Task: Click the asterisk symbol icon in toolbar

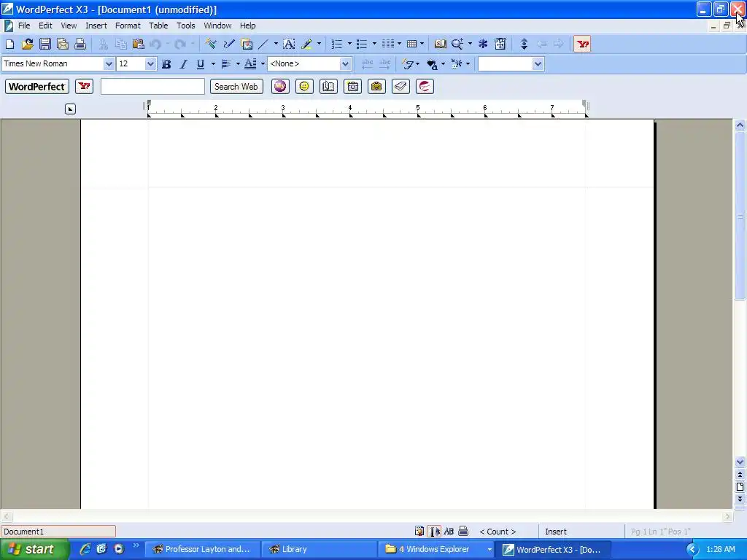Action: 483,44
